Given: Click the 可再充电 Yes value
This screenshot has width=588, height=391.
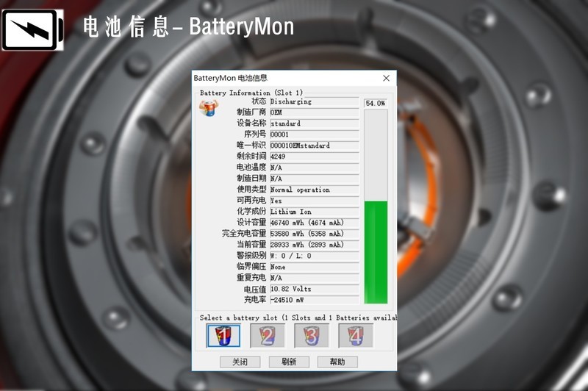Looking at the screenshot, I should coord(315,201).
